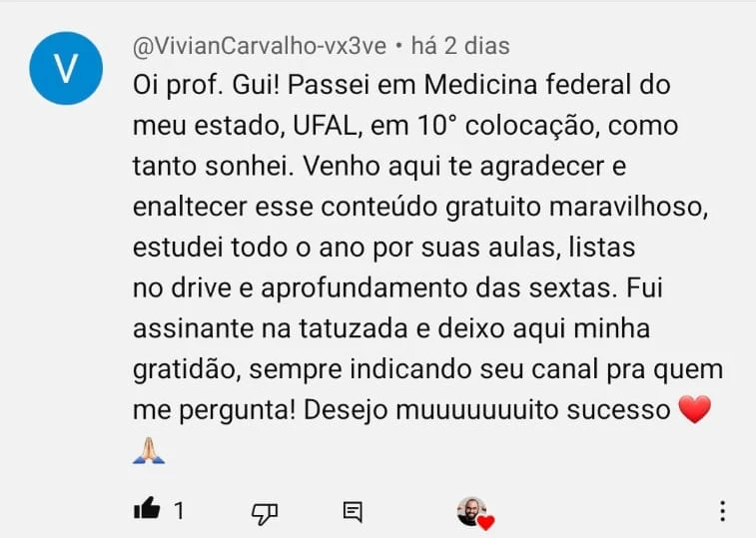Click the red heart badge on creator avatar

click(x=486, y=522)
